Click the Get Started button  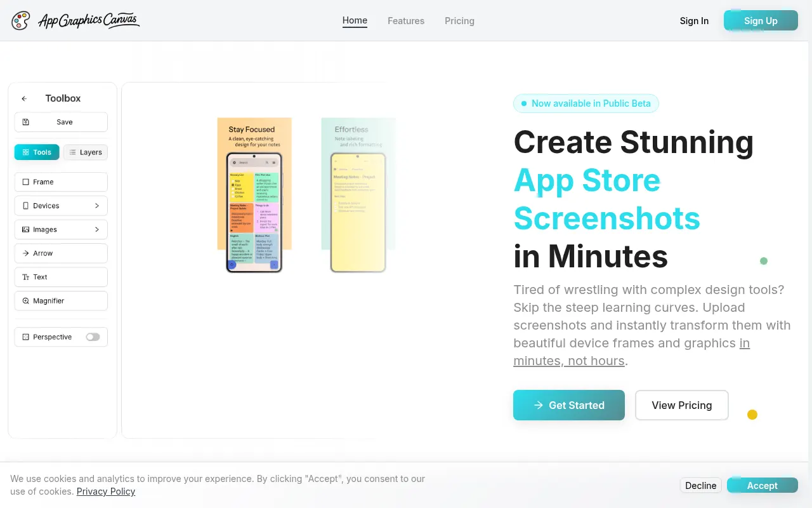[x=569, y=405]
